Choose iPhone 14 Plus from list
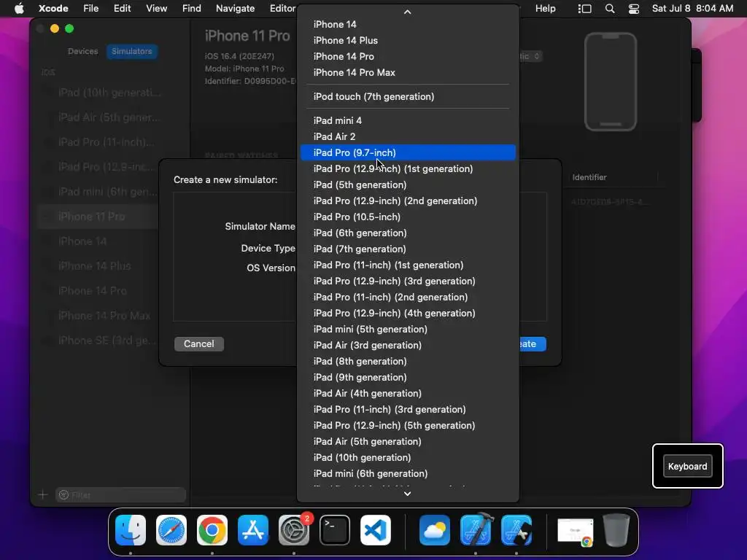The image size is (747, 560). [x=408, y=41]
